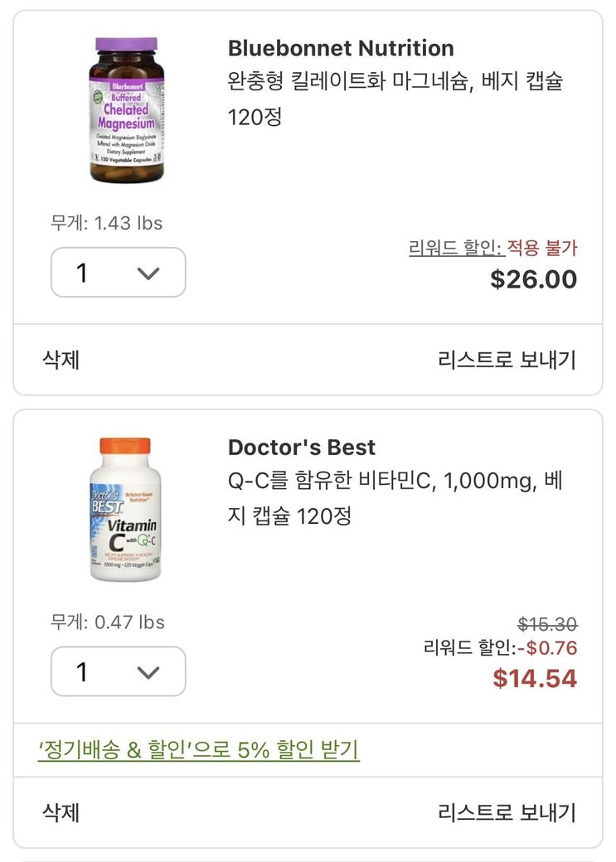Expand quantity dropdown for Doctor's Best Vitamin C

click(119, 671)
